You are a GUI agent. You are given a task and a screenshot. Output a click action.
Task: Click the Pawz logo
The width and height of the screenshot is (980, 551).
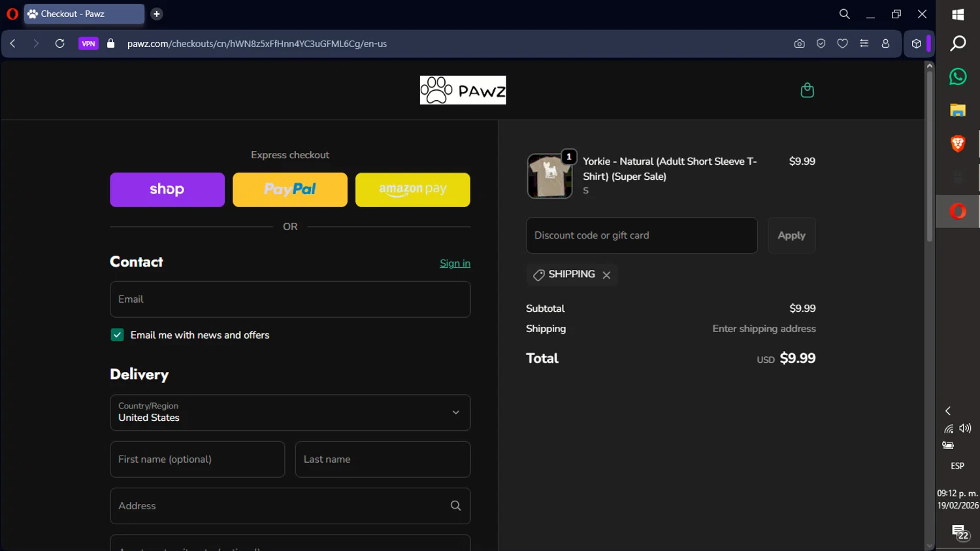[x=463, y=90]
